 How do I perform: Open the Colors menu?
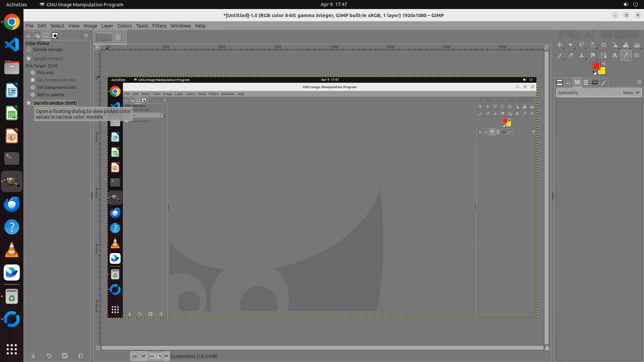coord(124,26)
